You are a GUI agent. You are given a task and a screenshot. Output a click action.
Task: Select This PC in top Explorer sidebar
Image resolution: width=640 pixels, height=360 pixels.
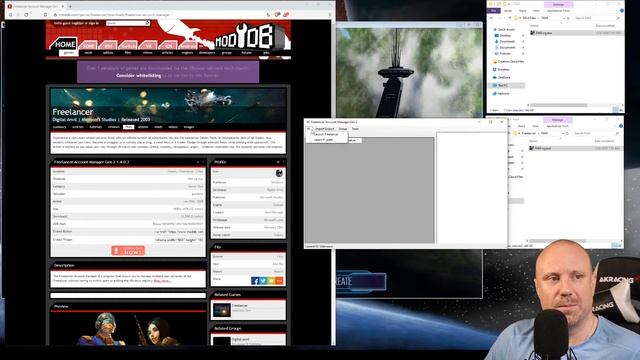(x=507, y=85)
